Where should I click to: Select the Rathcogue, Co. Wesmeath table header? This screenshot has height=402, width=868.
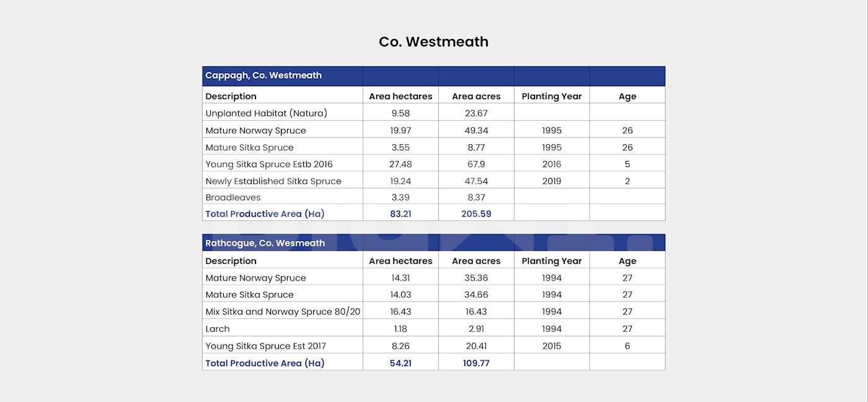click(265, 243)
